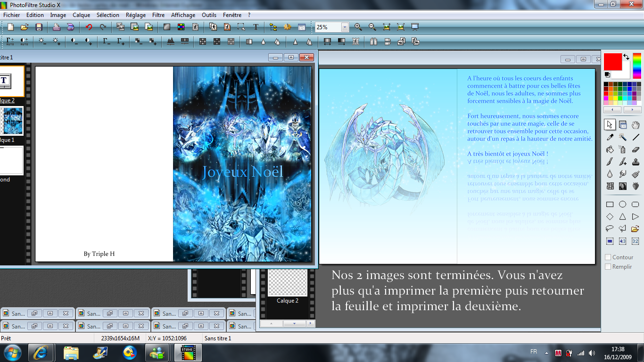The image size is (644, 362).
Task: Select the Paint bucket fill tool
Action: coord(610,149)
